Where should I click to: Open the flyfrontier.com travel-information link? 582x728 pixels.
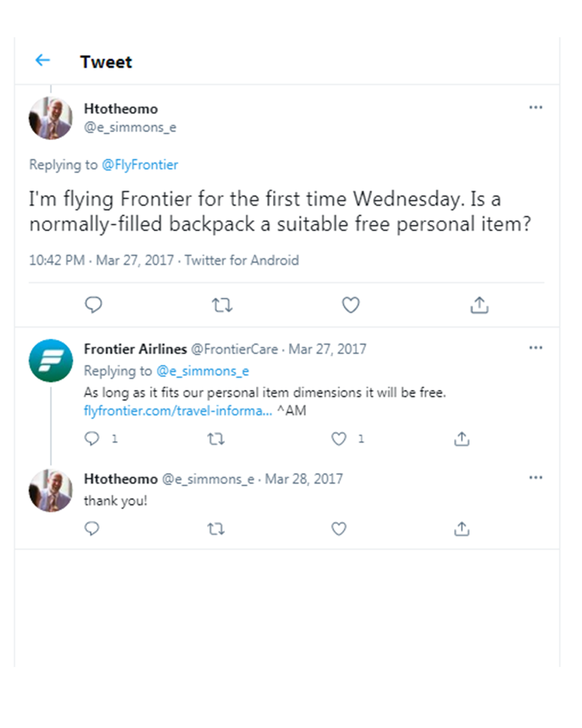pyautogui.click(x=178, y=411)
